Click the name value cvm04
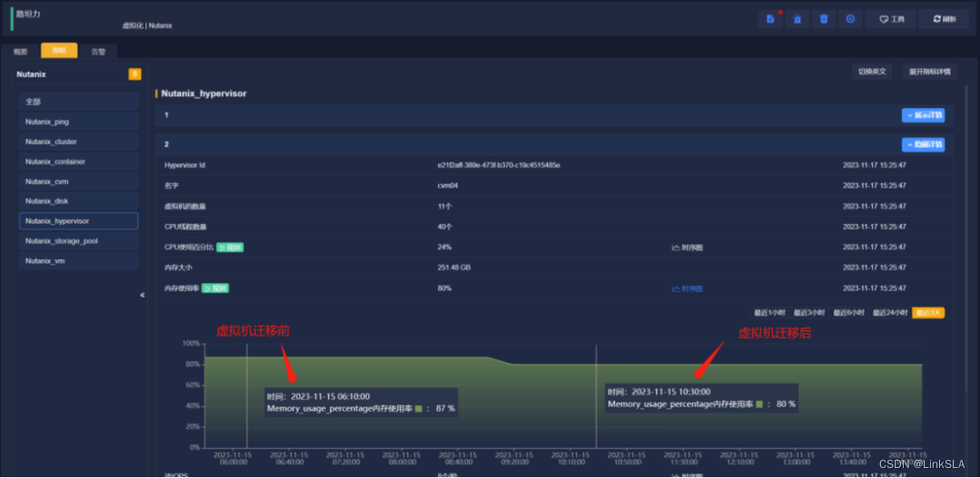Image resolution: width=980 pixels, height=478 pixels. pyautogui.click(x=446, y=186)
